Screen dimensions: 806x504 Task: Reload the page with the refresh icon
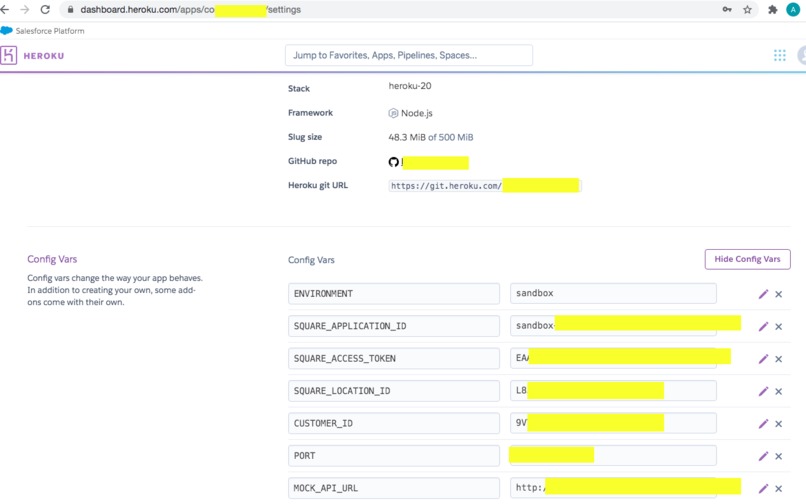point(45,9)
